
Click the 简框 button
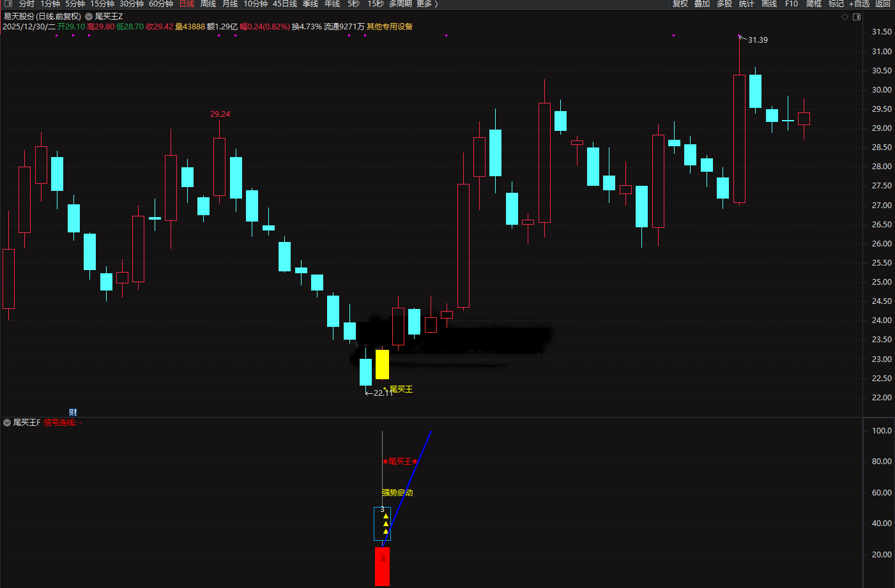[814, 4]
